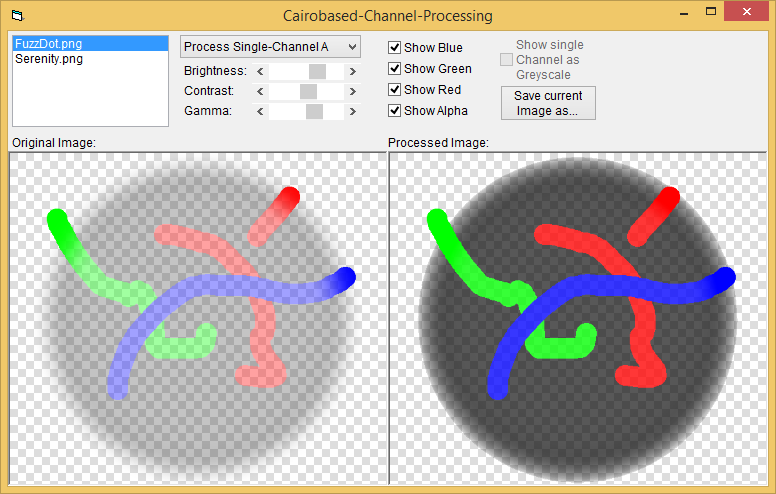
Task: Open the Process Single-Channel A dropdown
Action: tap(270, 47)
